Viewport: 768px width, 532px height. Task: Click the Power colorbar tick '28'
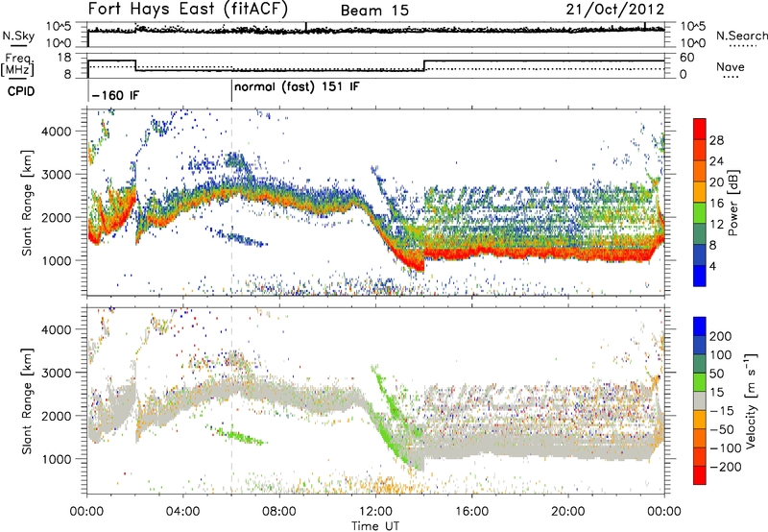[x=716, y=140]
